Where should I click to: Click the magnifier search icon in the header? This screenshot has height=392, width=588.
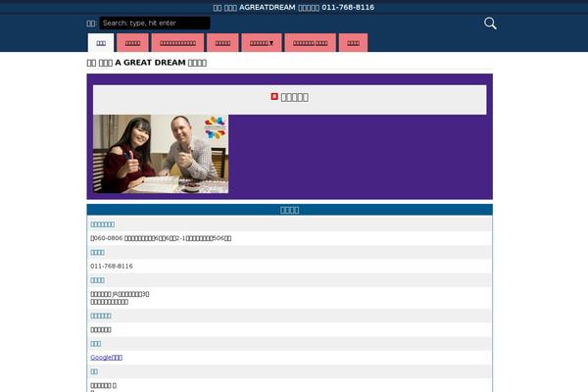click(x=490, y=24)
